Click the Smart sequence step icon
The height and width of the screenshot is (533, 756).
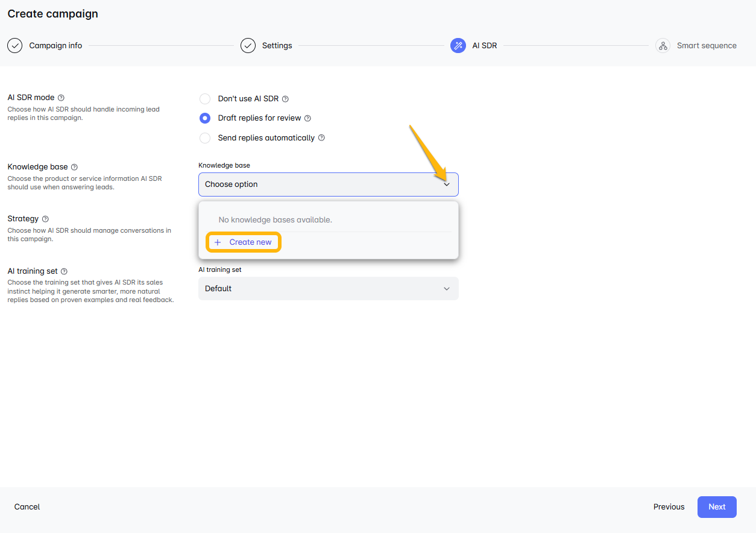tap(663, 45)
